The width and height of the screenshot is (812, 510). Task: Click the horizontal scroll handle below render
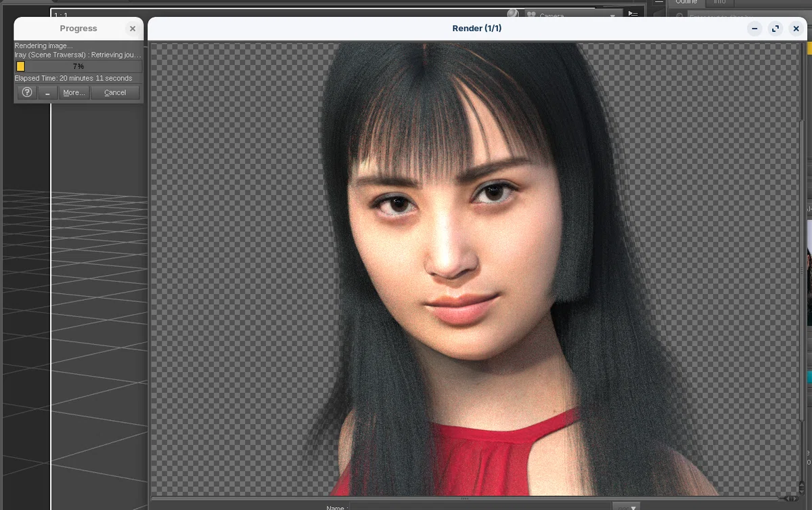(x=465, y=498)
